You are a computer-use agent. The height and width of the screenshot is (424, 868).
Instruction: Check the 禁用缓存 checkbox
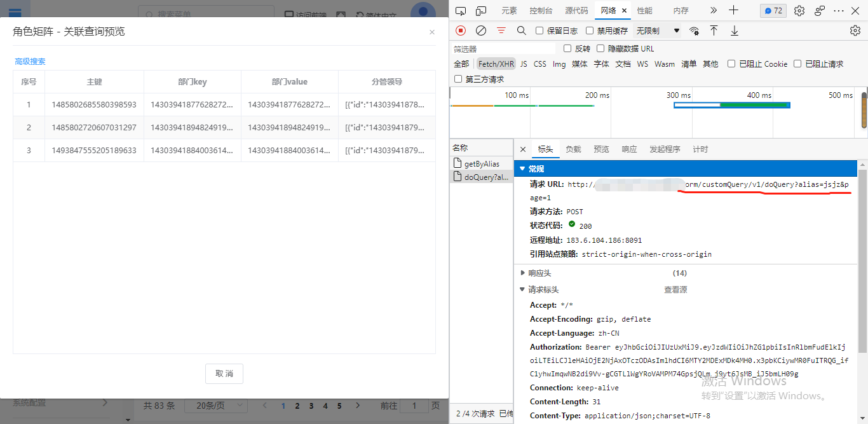pyautogui.click(x=590, y=31)
